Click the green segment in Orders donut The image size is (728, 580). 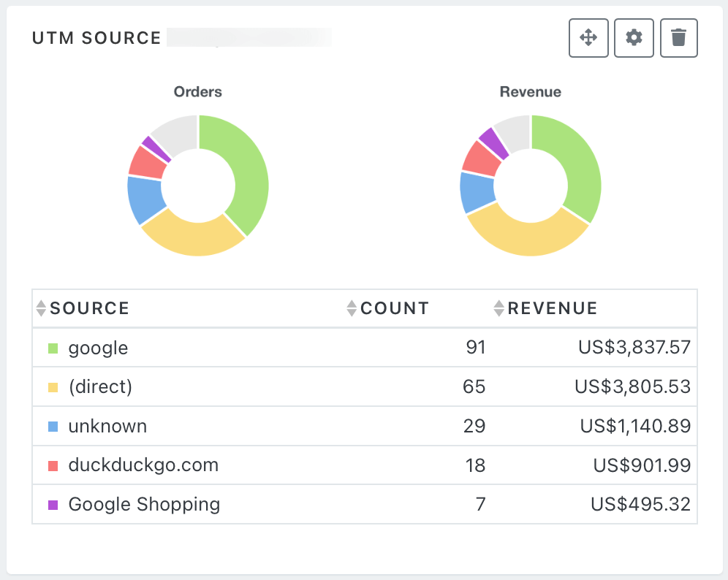pos(249,169)
